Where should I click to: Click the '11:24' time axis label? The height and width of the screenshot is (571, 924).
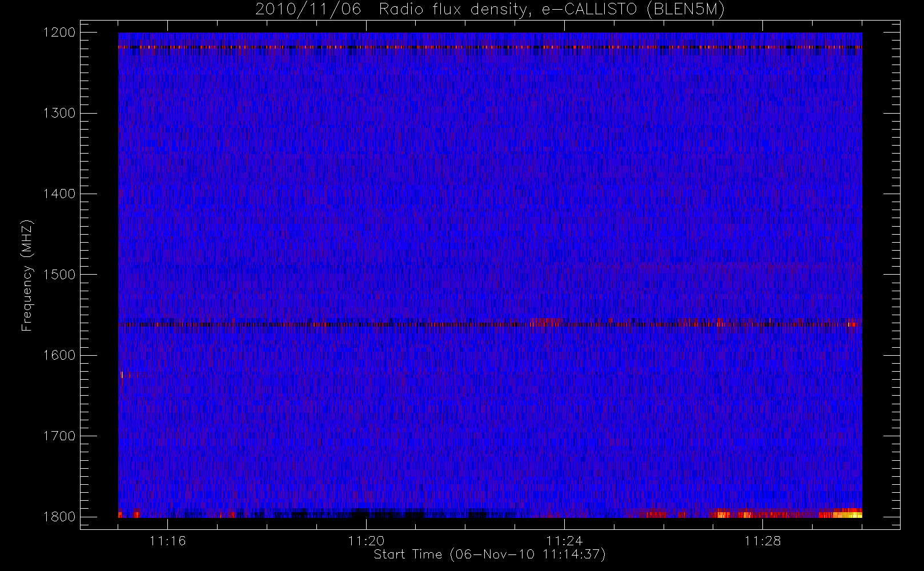[564, 541]
